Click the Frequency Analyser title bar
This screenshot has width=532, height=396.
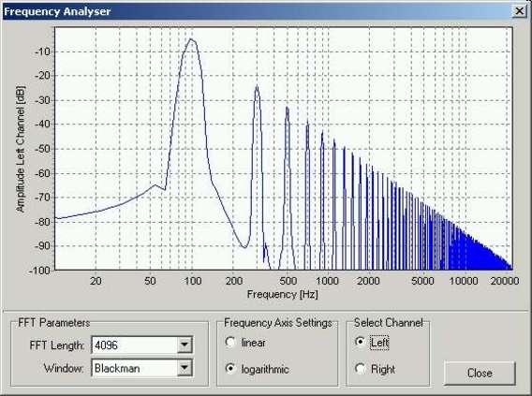coord(258,11)
